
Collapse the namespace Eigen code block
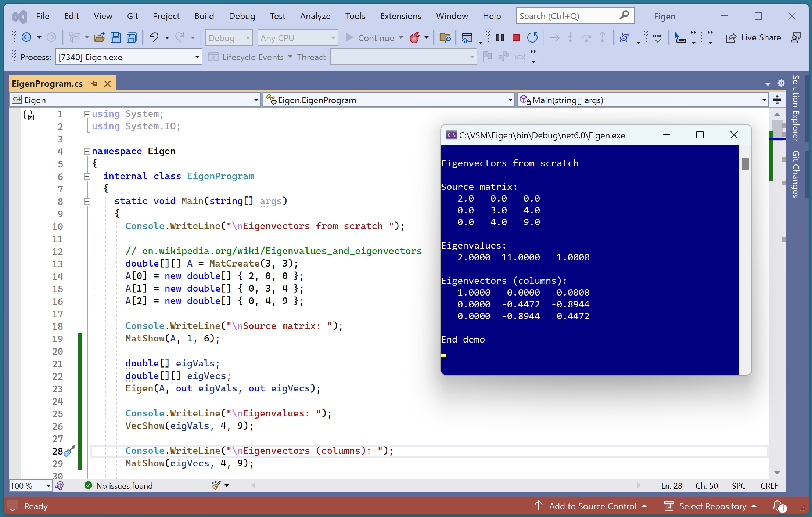point(87,151)
